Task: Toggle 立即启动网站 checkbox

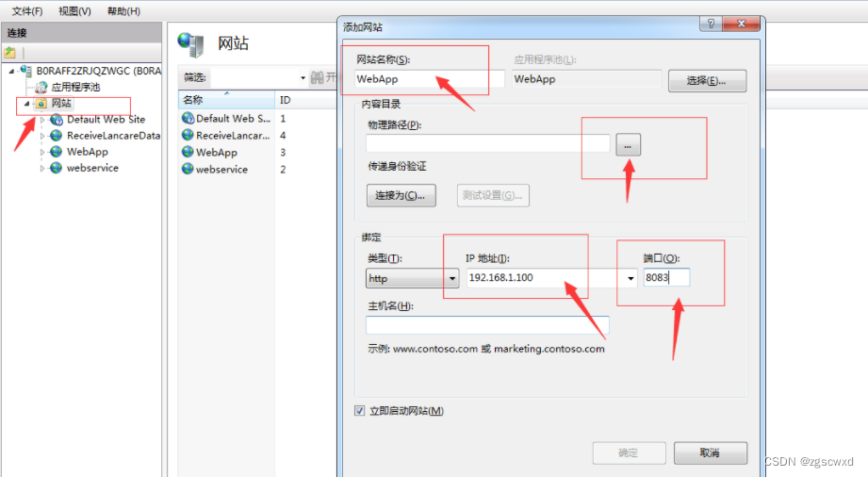Action: point(360,410)
